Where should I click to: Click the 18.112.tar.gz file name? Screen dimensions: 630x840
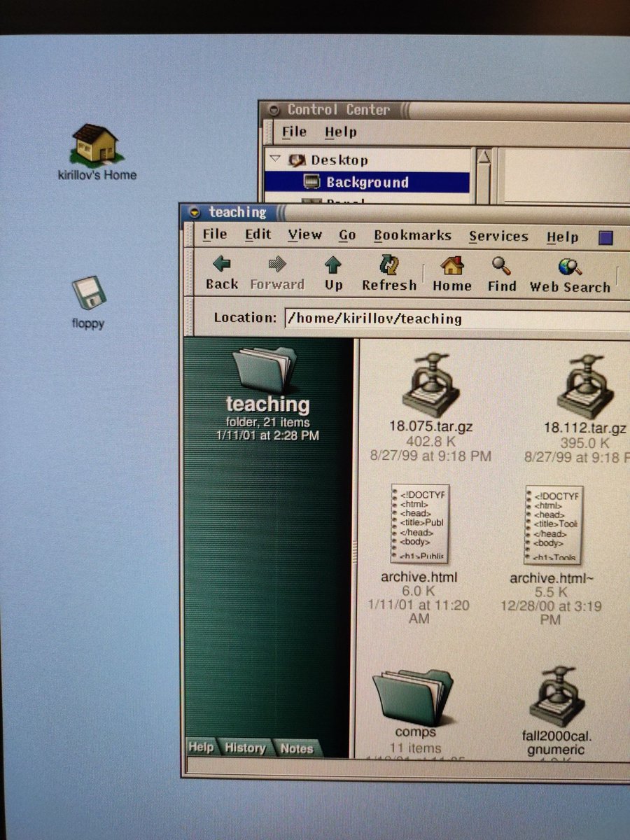point(585,428)
